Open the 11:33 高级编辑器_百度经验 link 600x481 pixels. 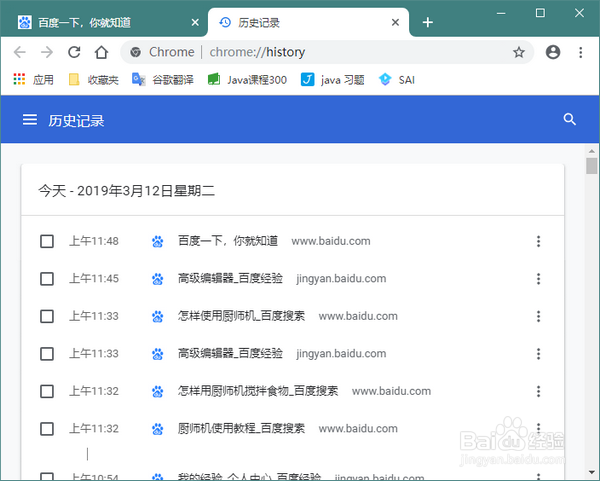tap(230, 353)
